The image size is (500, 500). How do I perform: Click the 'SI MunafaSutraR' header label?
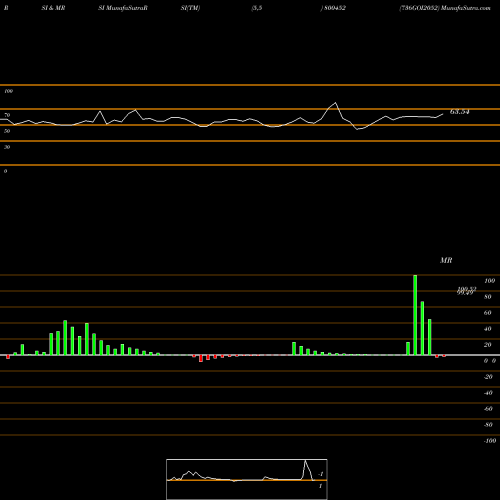point(123,8)
